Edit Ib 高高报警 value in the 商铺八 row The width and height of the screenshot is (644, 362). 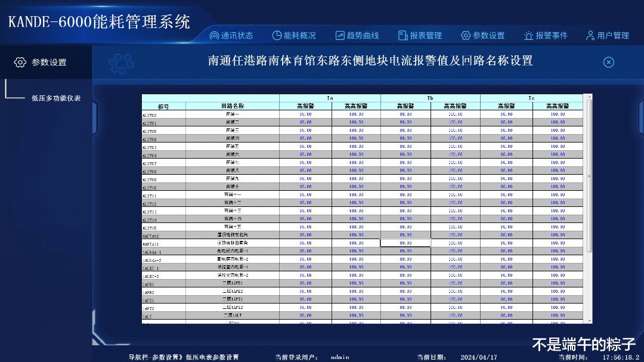coord(455,171)
